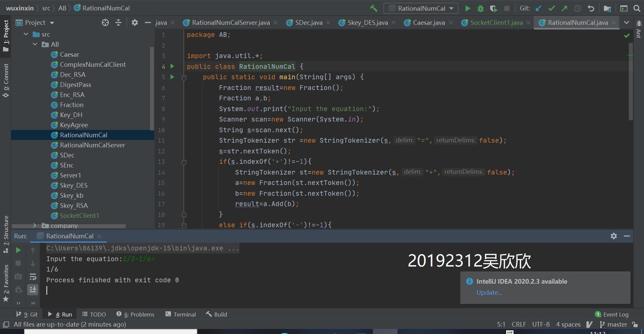Image resolution: width=644 pixels, height=334 pixels.
Task: Open the Event Log
Action: 612,314
